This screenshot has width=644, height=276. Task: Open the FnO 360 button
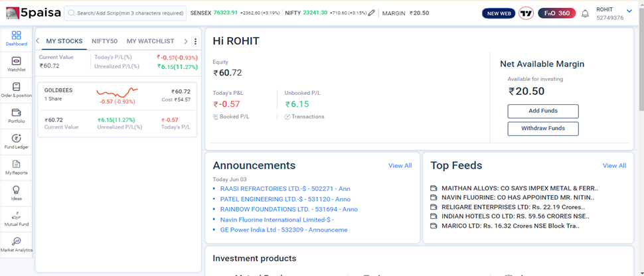557,13
